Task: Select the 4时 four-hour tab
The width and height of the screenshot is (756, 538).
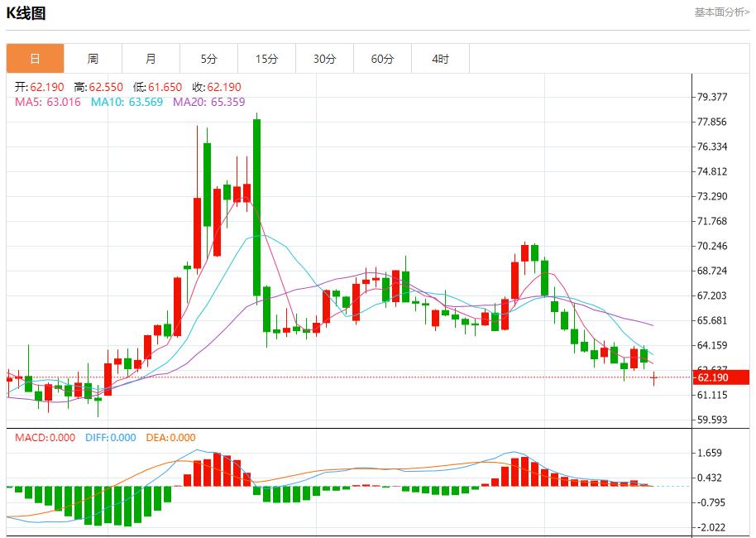Action: 440,58
